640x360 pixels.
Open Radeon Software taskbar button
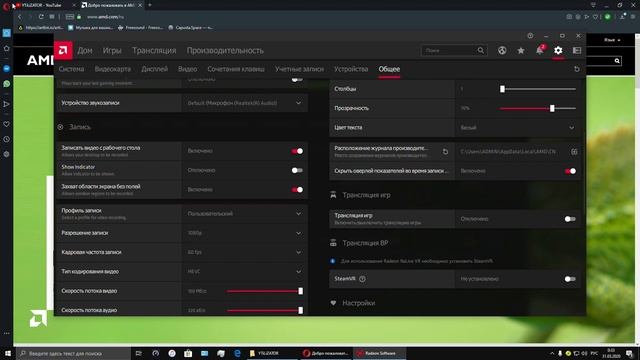pyautogui.click(x=379, y=353)
